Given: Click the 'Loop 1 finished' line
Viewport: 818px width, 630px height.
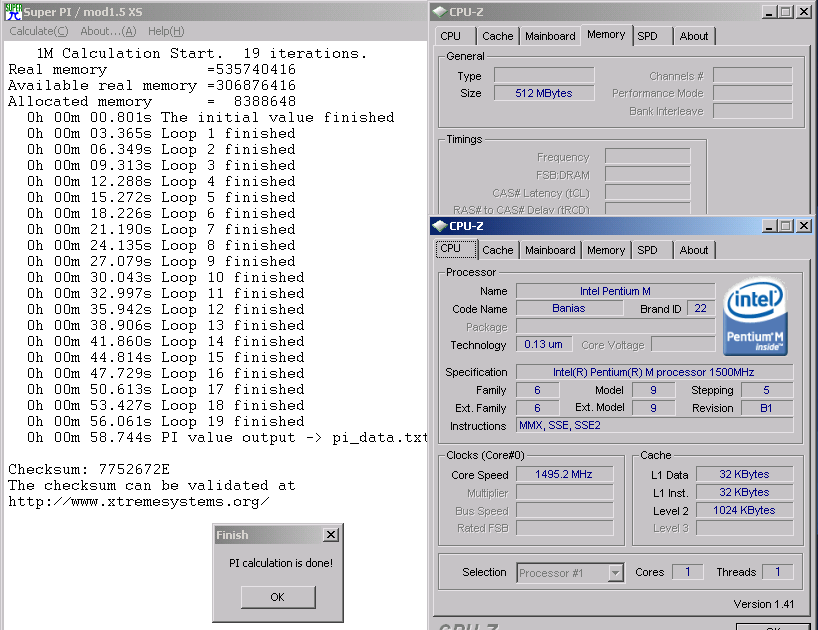Looking at the screenshot, I should 161,134.
